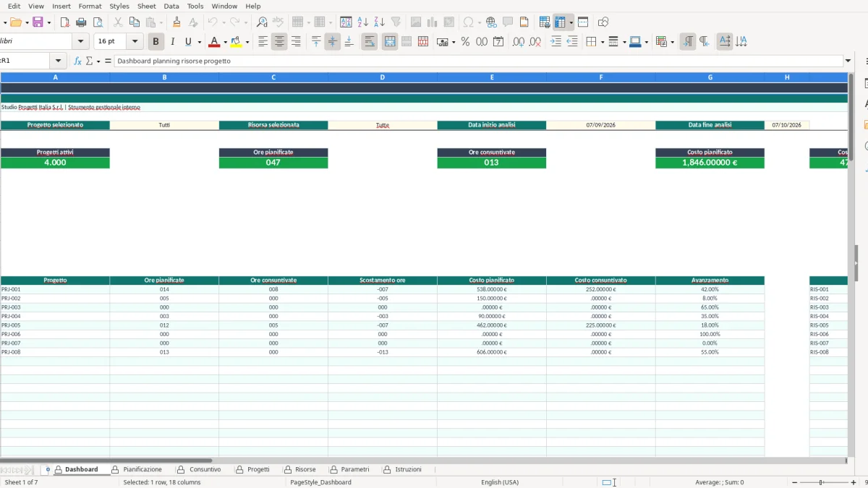Screen dimensions: 868x488
Task: Click the Cut scissors icon
Action: pos(119,22)
